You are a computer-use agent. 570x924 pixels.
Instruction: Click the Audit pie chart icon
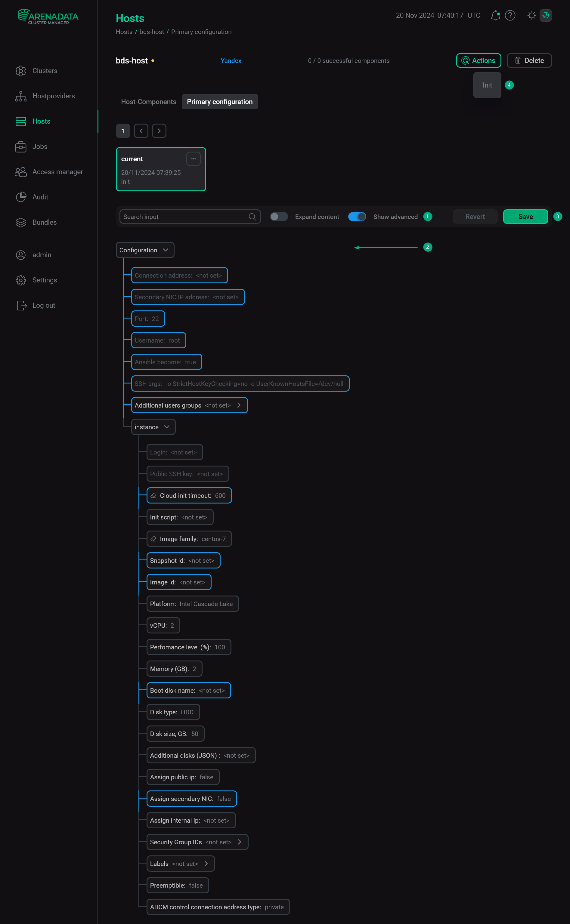[21, 197]
